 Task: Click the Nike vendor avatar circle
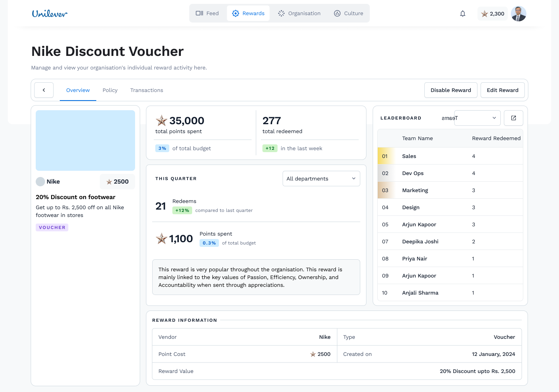coord(40,182)
